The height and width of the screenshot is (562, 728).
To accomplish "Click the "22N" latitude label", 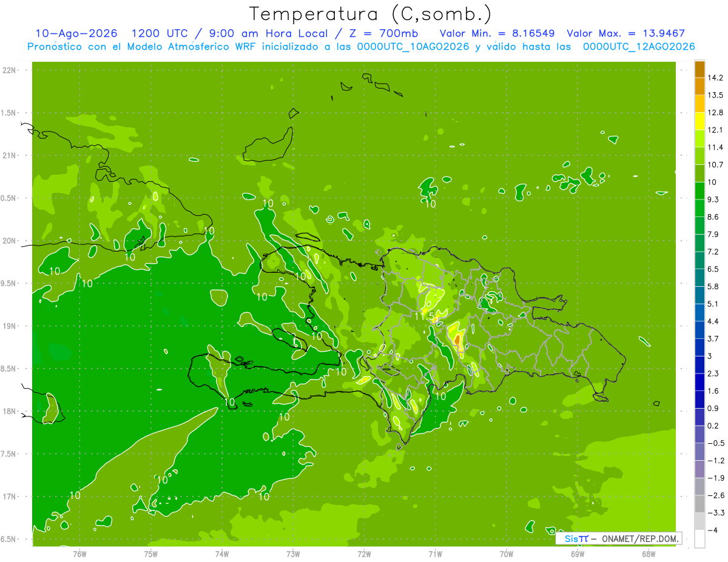I will pyautogui.click(x=10, y=70).
